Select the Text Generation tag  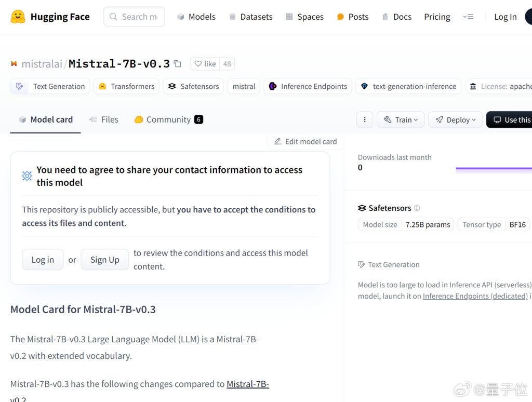point(50,87)
